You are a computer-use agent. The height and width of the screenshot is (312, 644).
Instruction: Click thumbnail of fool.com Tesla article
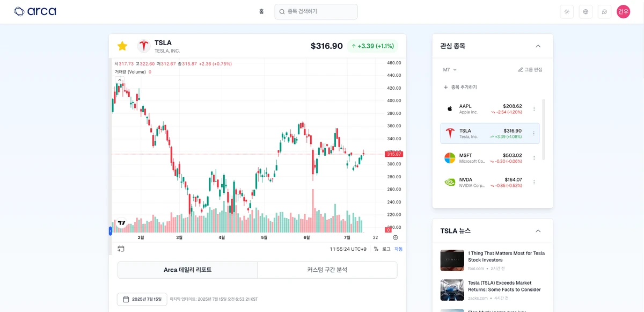tap(452, 260)
